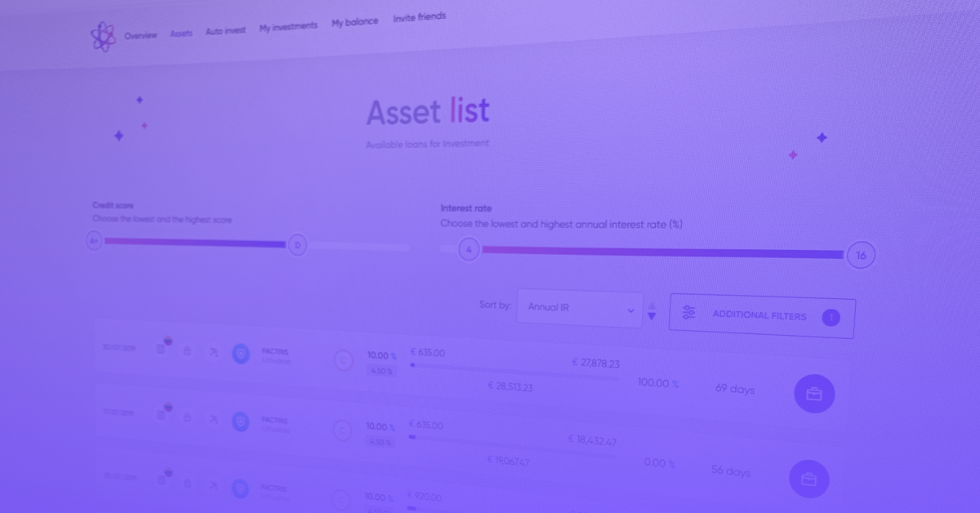980x513 pixels.
Task: Click the lock icon in the 56 days row
Action: pos(187,417)
